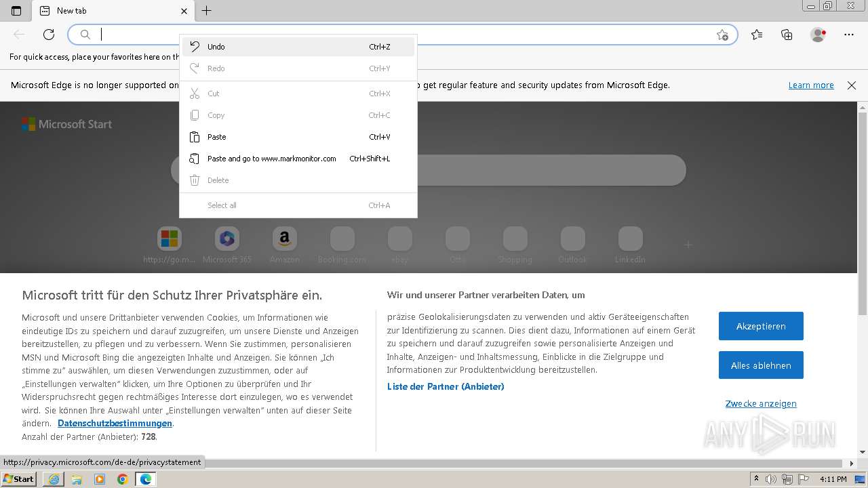The width and height of the screenshot is (868, 488).
Task: Open the Outlook quick link tile
Action: click(x=573, y=245)
